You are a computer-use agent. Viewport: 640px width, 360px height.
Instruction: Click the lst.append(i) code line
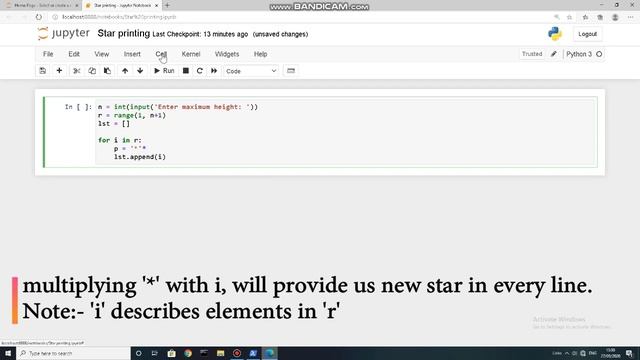pos(140,157)
